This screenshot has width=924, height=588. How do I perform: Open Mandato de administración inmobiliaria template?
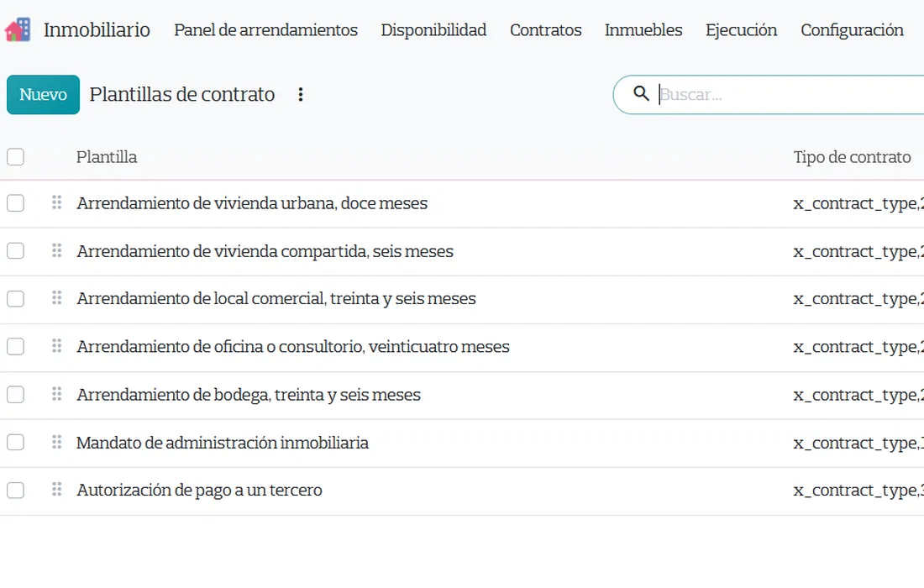coord(223,443)
